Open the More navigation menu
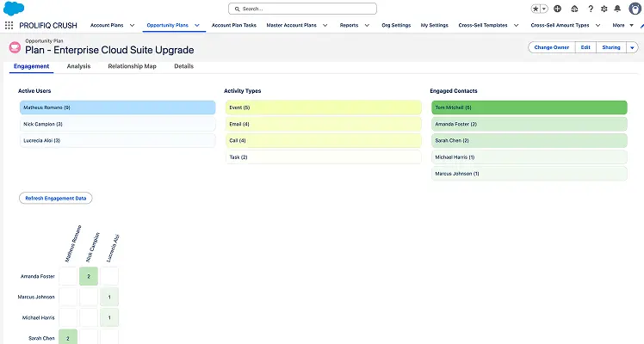The image size is (644, 344). click(623, 26)
